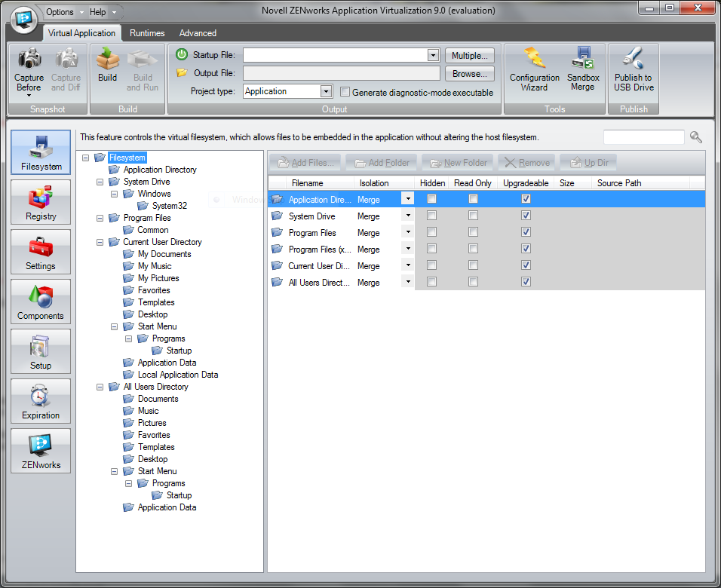Open the Expiration clock section
The image size is (721, 588).
(41, 401)
